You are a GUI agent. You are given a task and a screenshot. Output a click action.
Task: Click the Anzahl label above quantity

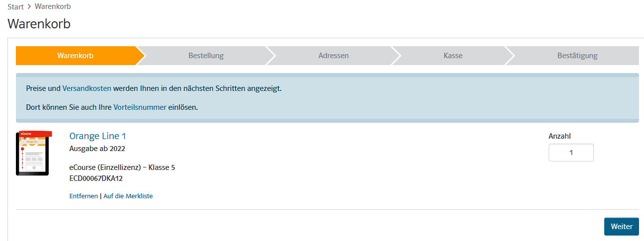[560, 136]
